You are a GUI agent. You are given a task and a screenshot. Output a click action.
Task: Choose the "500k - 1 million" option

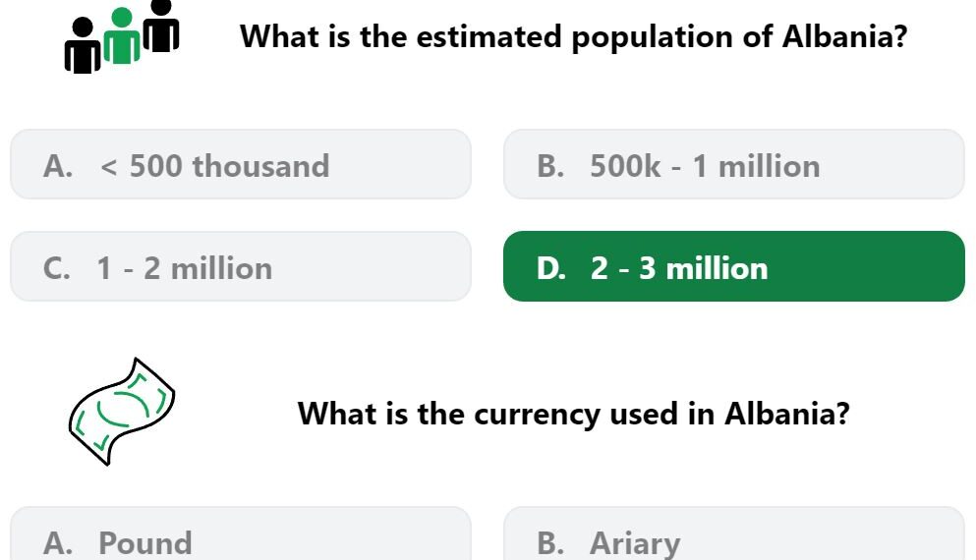734,165
